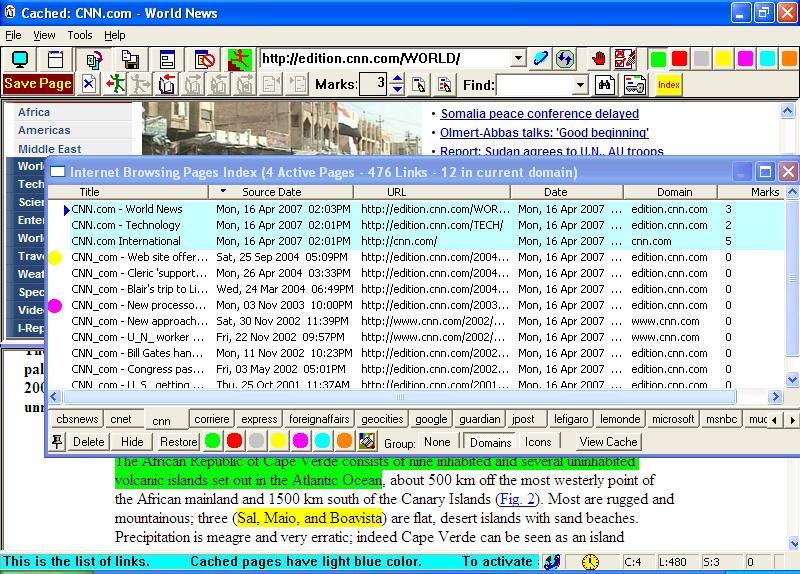Open the URL address dropdown
Viewport: 800px width, 574px height.
pos(518,59)
